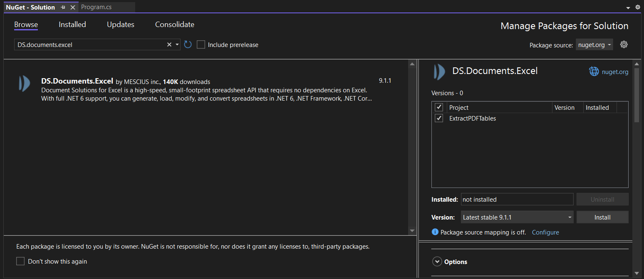Switch to the Consolidate tab
644x279 pixels.
(175, 25)
